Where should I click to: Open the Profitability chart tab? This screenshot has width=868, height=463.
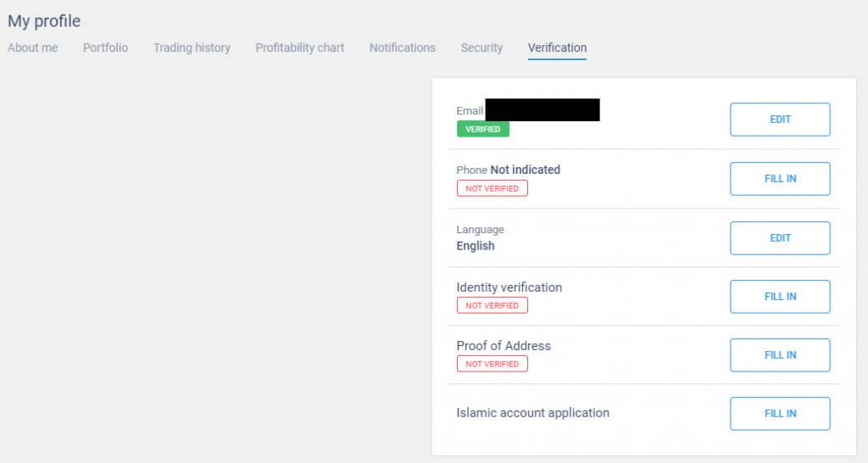(300, 47)
